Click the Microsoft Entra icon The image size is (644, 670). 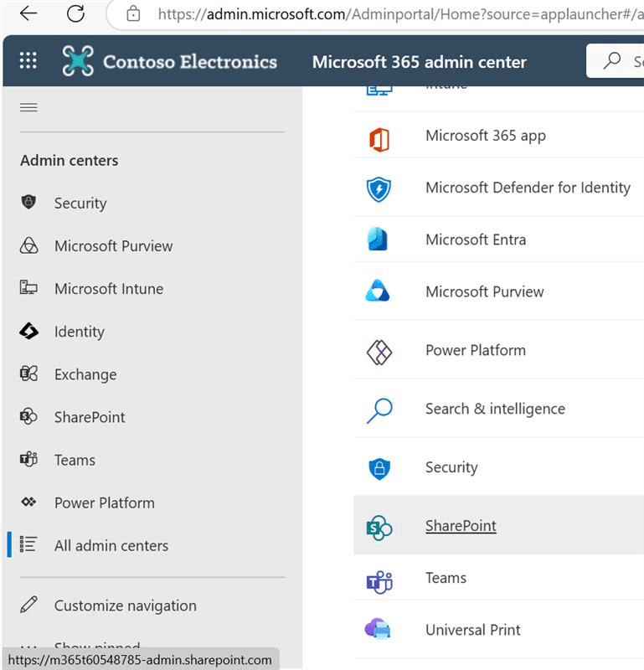379,240
